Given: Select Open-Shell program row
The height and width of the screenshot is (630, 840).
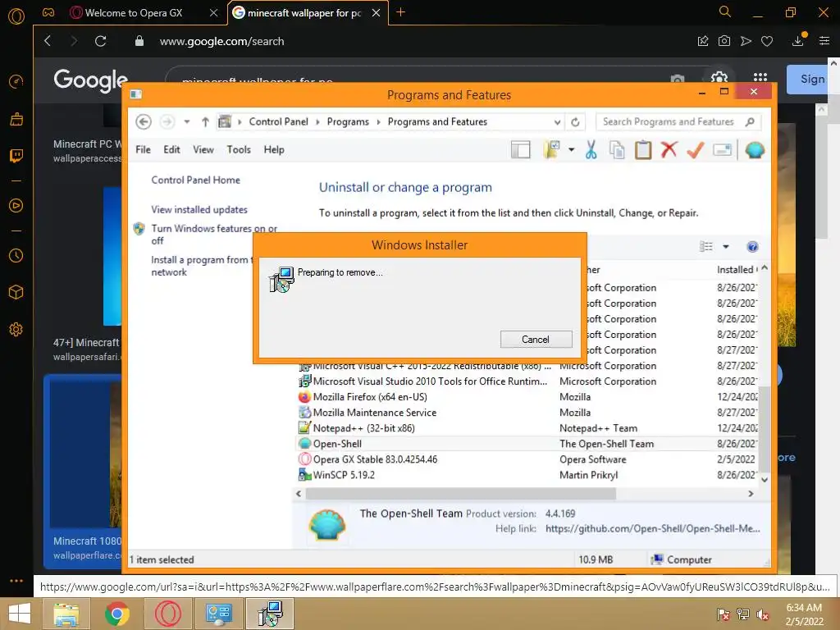Looking at the screenshot, I should 529,444.
